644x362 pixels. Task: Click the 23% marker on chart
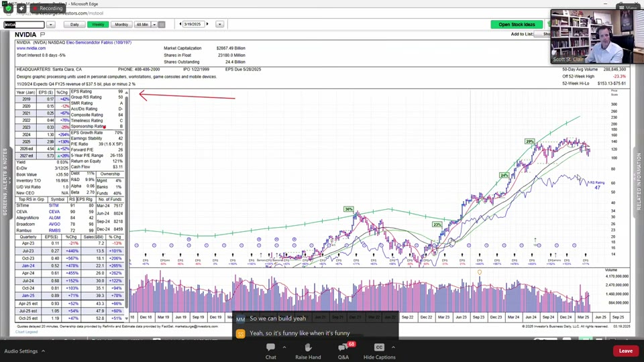click(437, 225)
